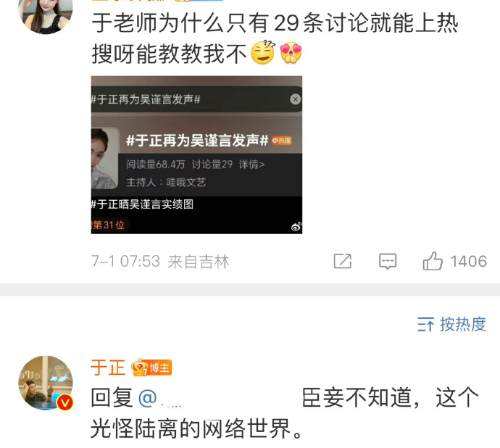Tap the repost share icon
500x448 pixels.
coord(343,261)
